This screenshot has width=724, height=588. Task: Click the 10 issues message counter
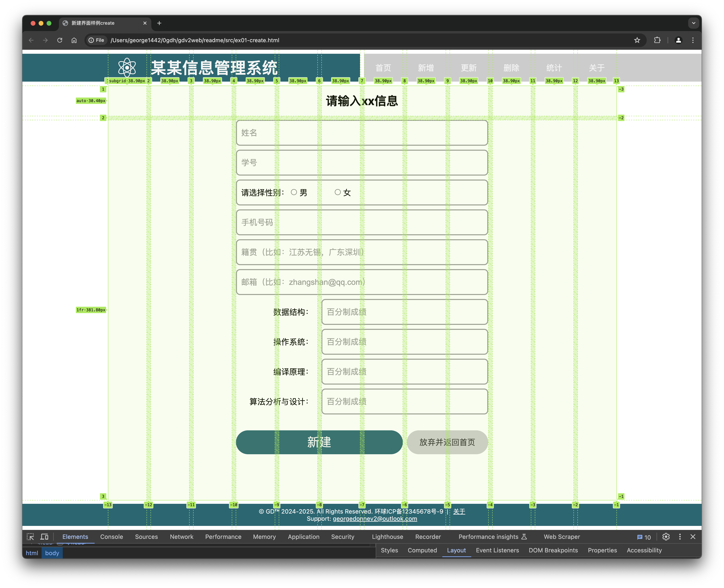644,537
